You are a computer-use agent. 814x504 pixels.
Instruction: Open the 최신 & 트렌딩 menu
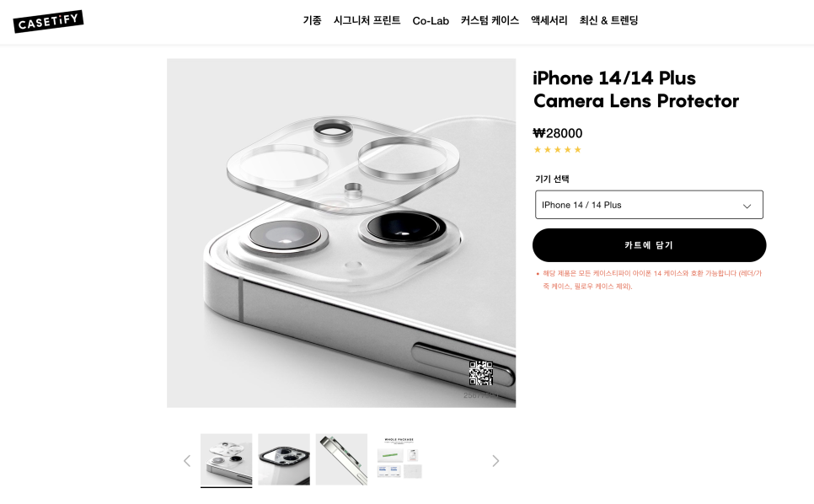(x=608, y=21)
